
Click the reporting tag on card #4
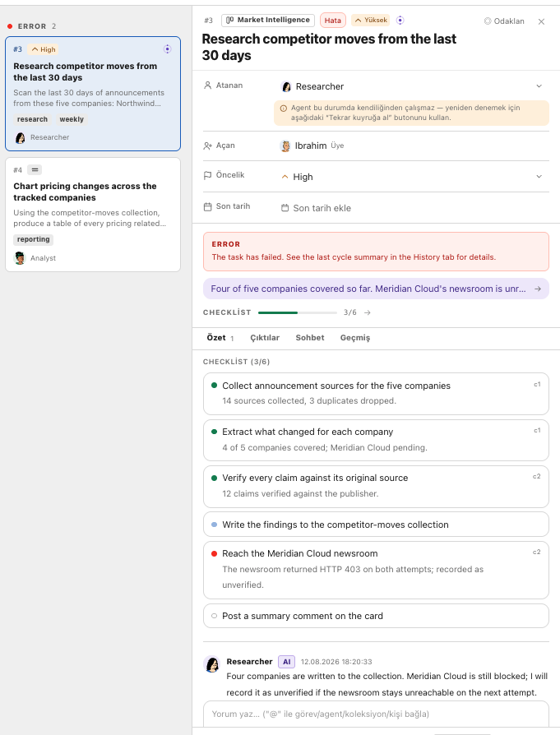tap(33, 239)
